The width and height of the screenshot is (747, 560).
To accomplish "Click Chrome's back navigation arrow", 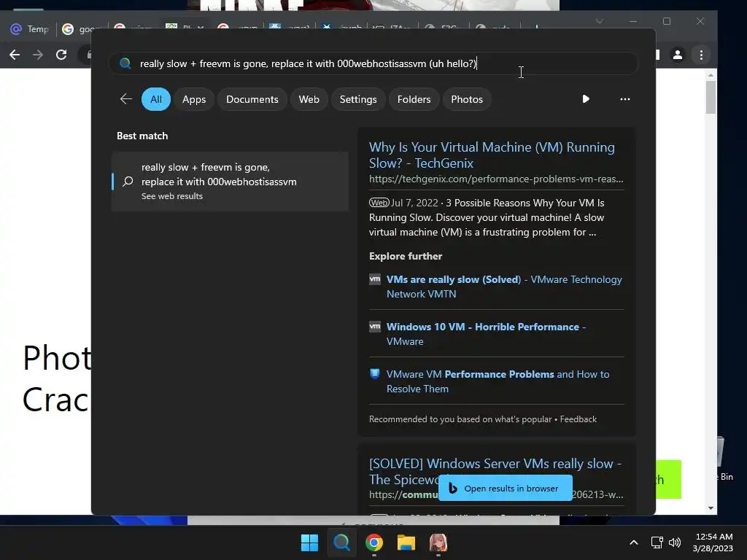I will pyautogui.click(x=15, y=55).
